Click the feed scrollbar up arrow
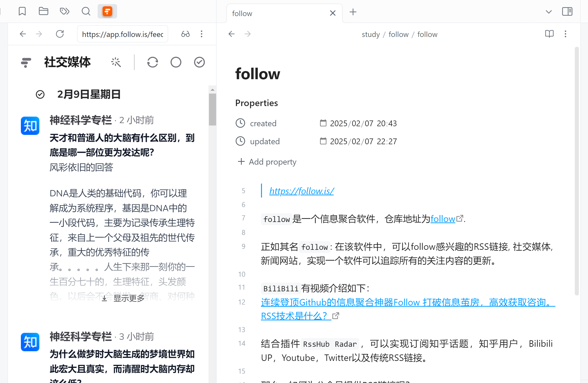Screen dimensions: 588x383 point(212,90)
